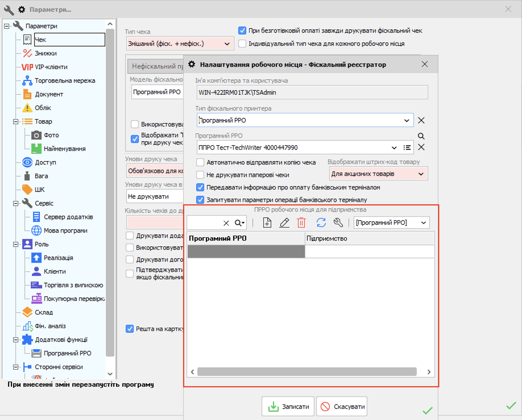Select 'Знижки' in the parameters tree
Image resolution: width=522 pixels, height=420 pixels.
[x=45, y=53]
